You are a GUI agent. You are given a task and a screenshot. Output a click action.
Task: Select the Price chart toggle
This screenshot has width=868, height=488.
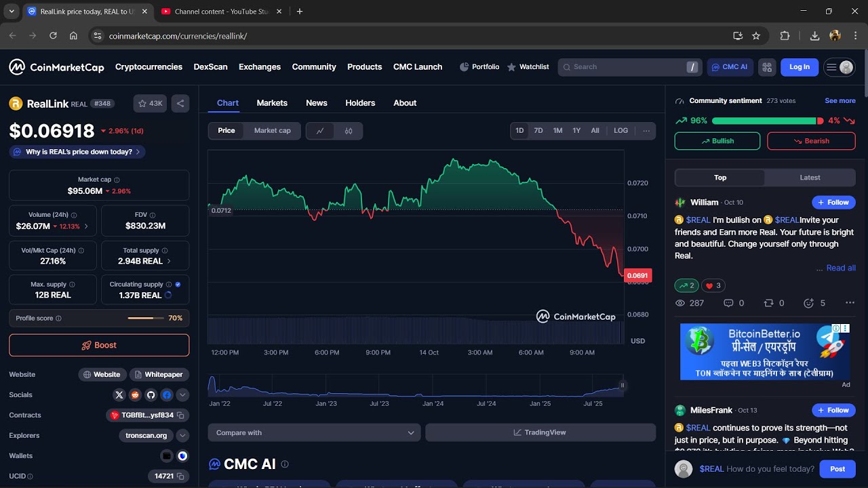click(226, 131)
